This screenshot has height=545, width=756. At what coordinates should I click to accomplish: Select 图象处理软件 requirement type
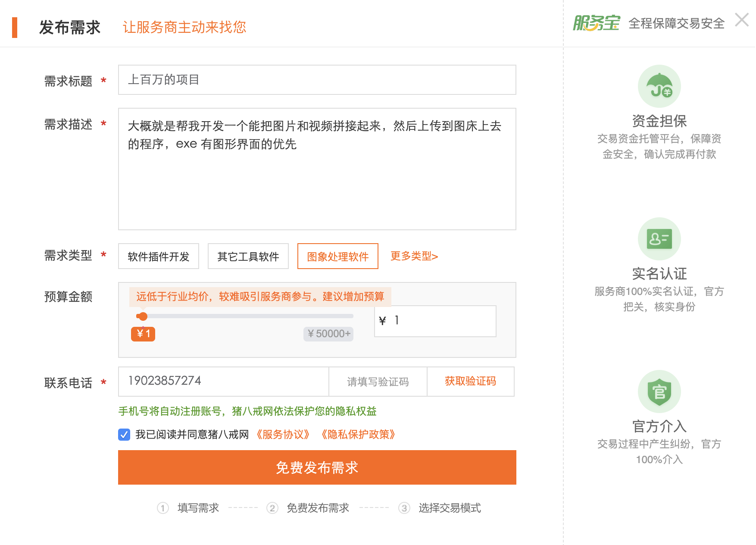tap(338, 257)
